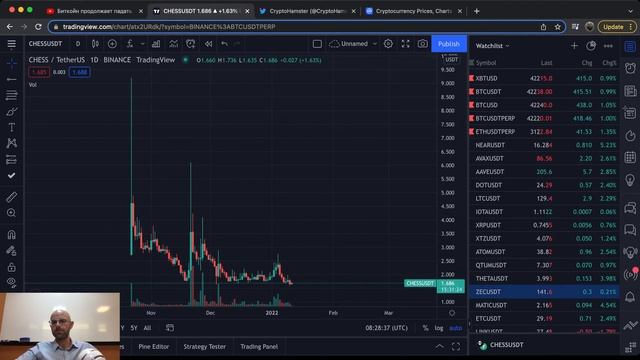Hide all drawings with eye icon
The height and width of the screenshot is (360, 640).
coord(11,282)
